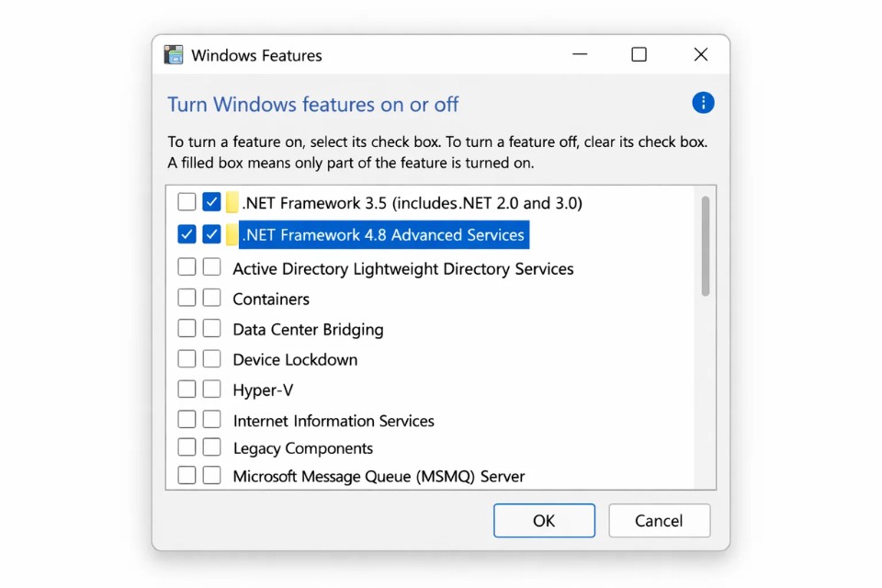Dismiss the dialog with the Cancel button
The width and height of the screenshot is (882, 588).
click(659, 520)
